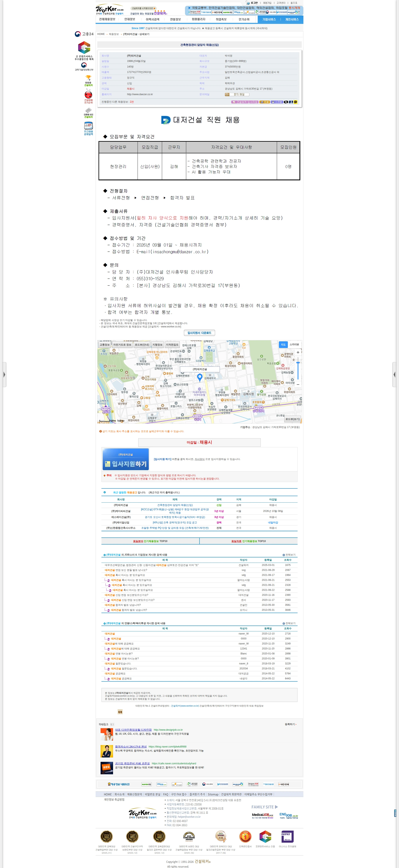Screen dimensions: 399x868
Task: Click the map zoom out minus button
Action: pos(298,384)
